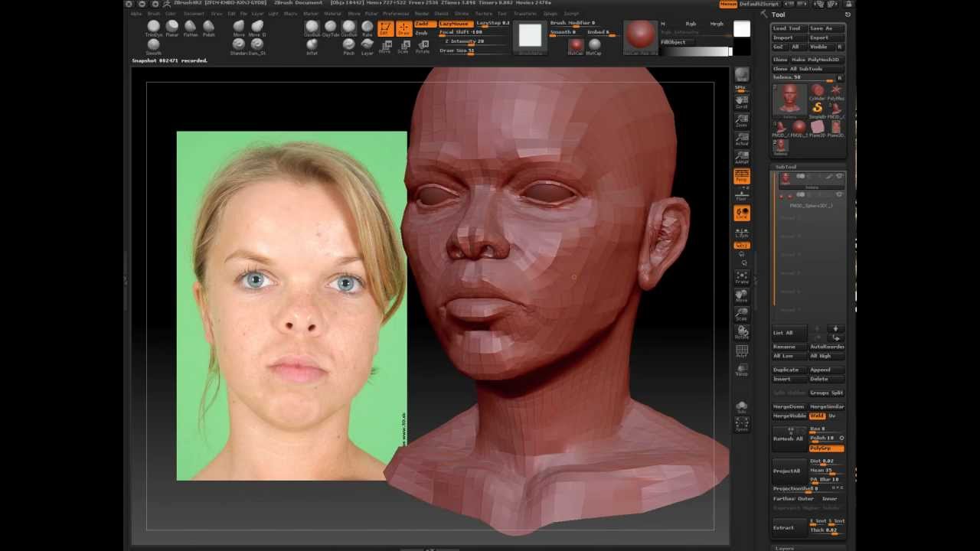Image resolution: width=980 pixels, height=551 pixels.
Task: Click the Menus button in title bar
Action: [728, 5]
